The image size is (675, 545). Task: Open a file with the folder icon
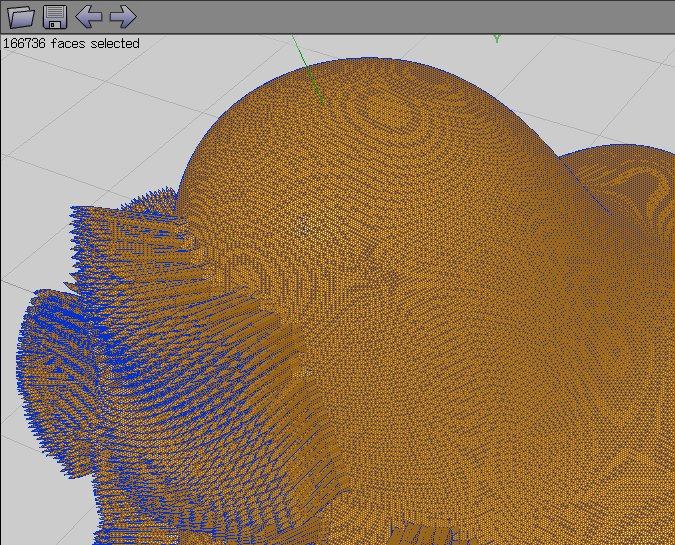pyautogui.click(x=21, y=17)
